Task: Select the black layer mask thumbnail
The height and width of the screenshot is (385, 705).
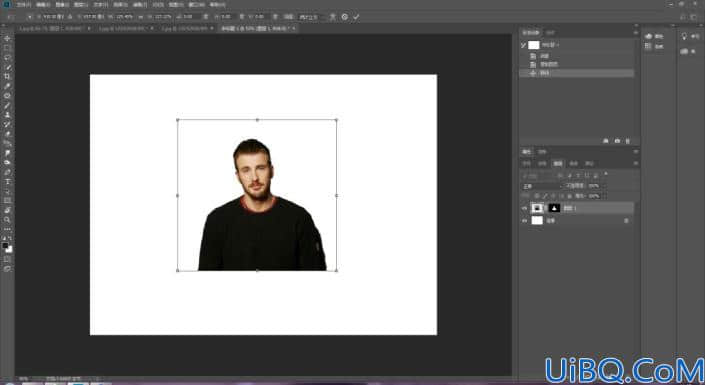Action: [554, 208]
